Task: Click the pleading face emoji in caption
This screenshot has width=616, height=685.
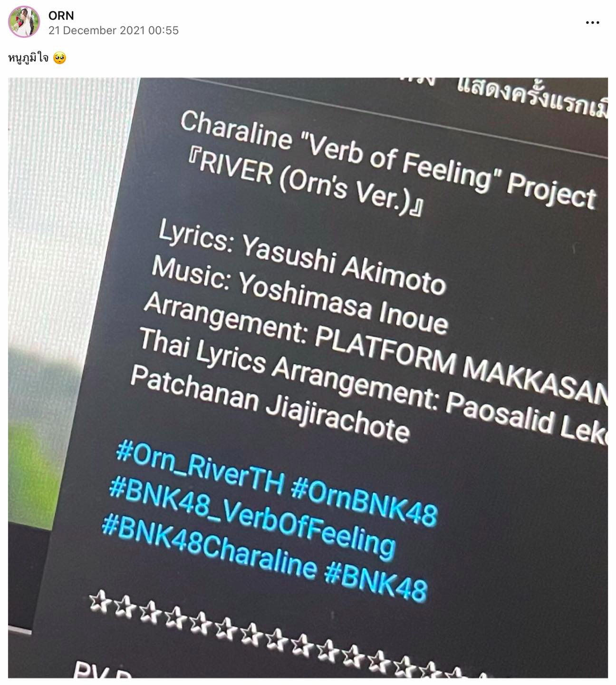Action: pos(59,58)
